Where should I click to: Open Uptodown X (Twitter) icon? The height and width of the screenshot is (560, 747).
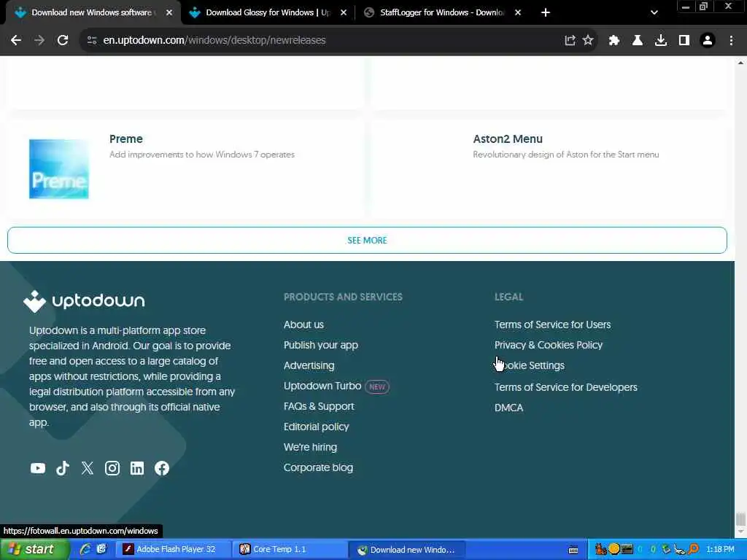point(88,468)
